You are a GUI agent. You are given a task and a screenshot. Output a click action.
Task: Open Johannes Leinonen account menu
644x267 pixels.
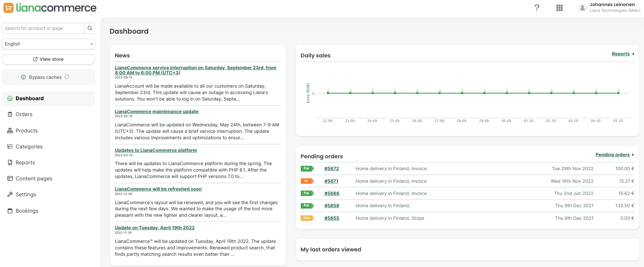pyautogui.click(x=609, y=8)
